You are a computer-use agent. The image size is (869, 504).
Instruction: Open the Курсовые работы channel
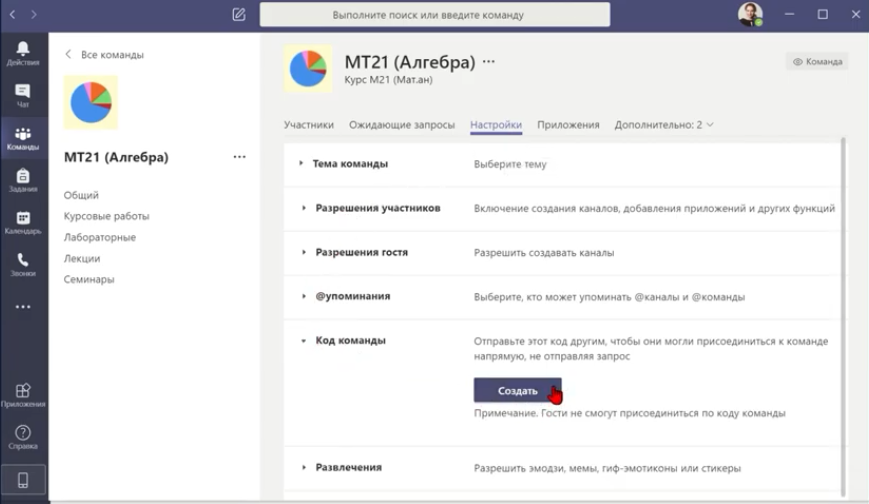pyautogui.click(x=106, y=216)
